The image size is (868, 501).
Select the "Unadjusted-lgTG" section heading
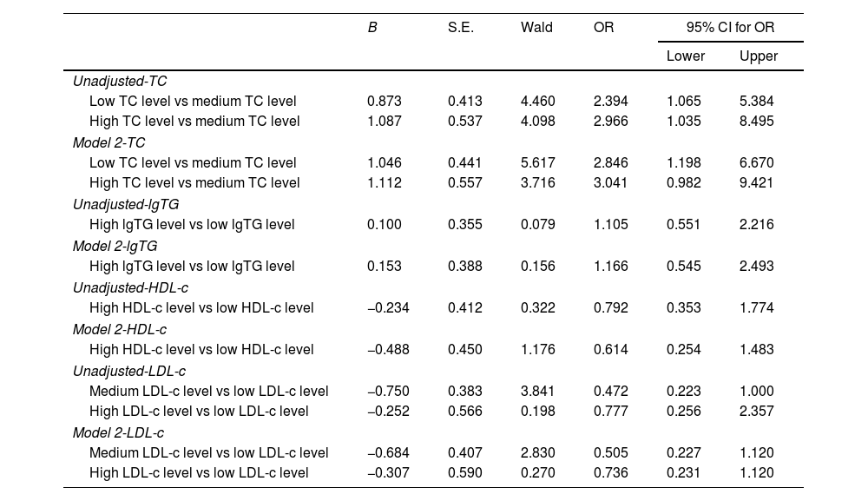[126, 204]
